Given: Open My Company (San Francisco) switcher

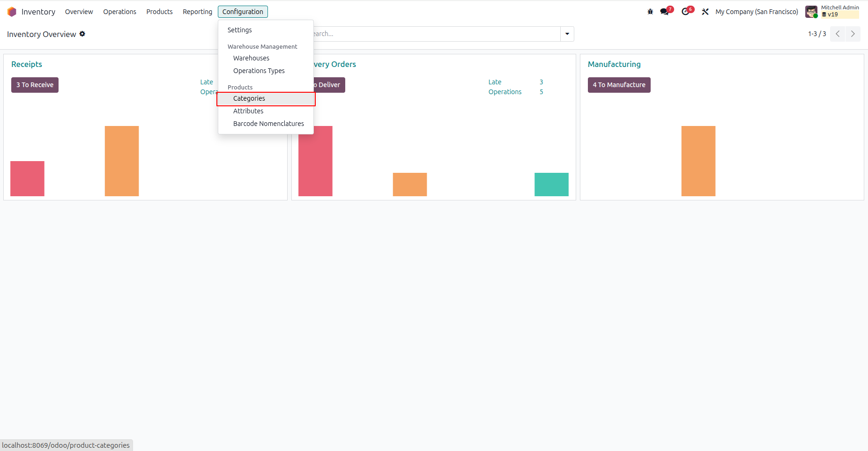Looking at the screenshot, I should pyautogui.click(x=757, y=12).
